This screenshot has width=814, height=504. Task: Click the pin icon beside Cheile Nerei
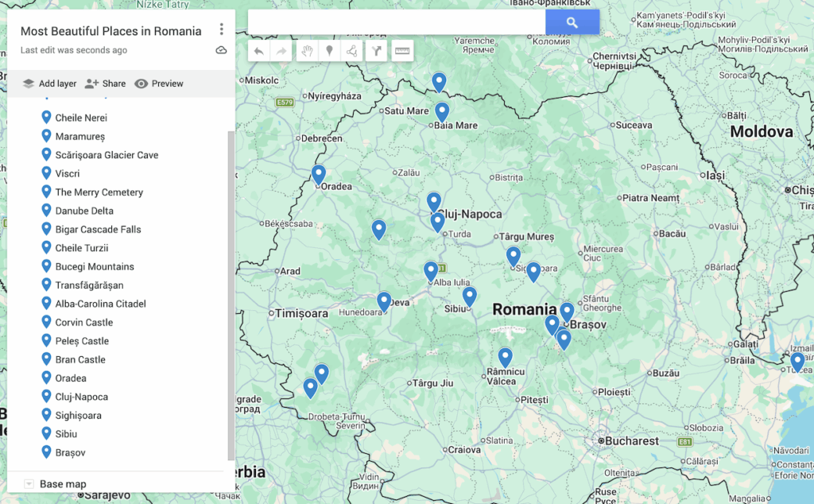pyautogui.click(x=46, y=118)
